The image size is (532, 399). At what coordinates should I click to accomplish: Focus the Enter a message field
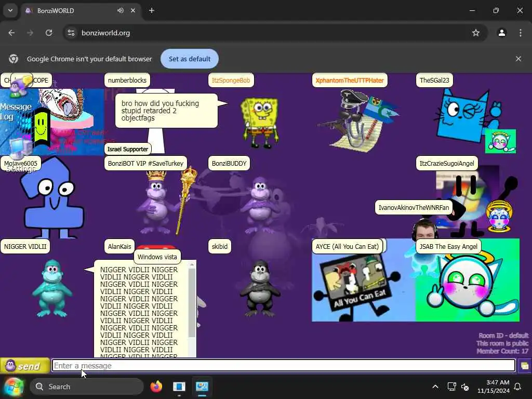283,366
